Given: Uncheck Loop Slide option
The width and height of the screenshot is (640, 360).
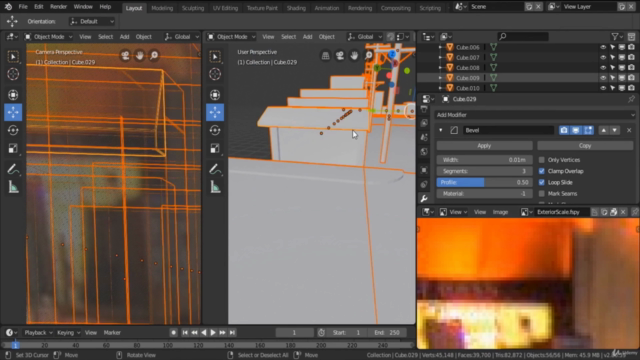Looking at the screenshot, I should point(542,182).
